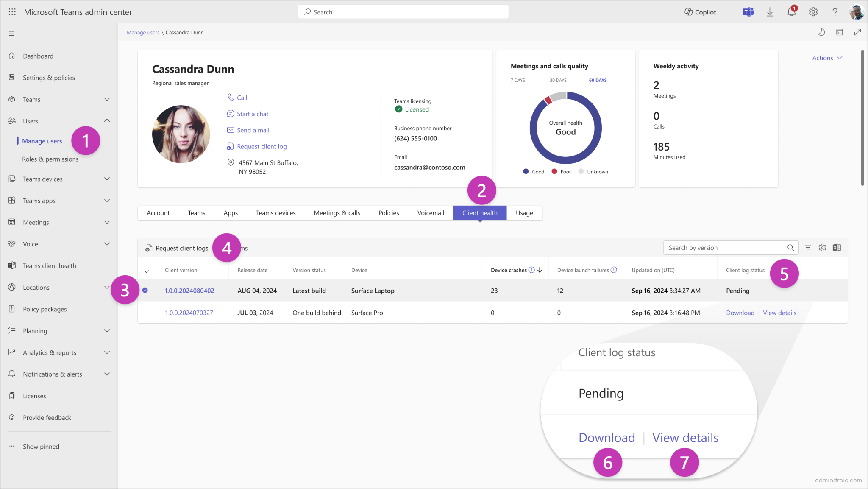
Task: Collapse the Users section in sidebar
Action: 107,120
